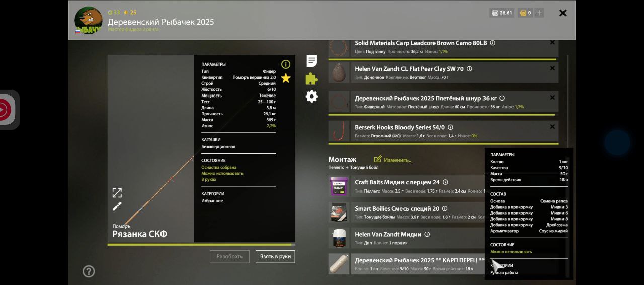Remove the Плетёный шнур 36 кг leader

pyautogui.click(x=552, y=98)
